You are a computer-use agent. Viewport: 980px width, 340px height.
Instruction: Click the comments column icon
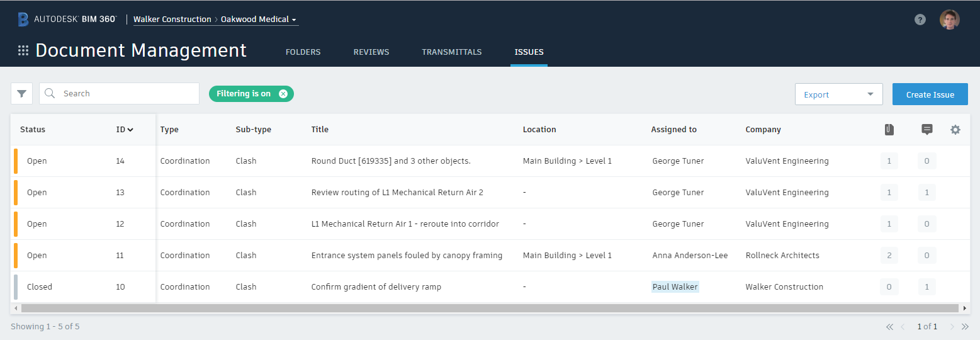[926, 130]
